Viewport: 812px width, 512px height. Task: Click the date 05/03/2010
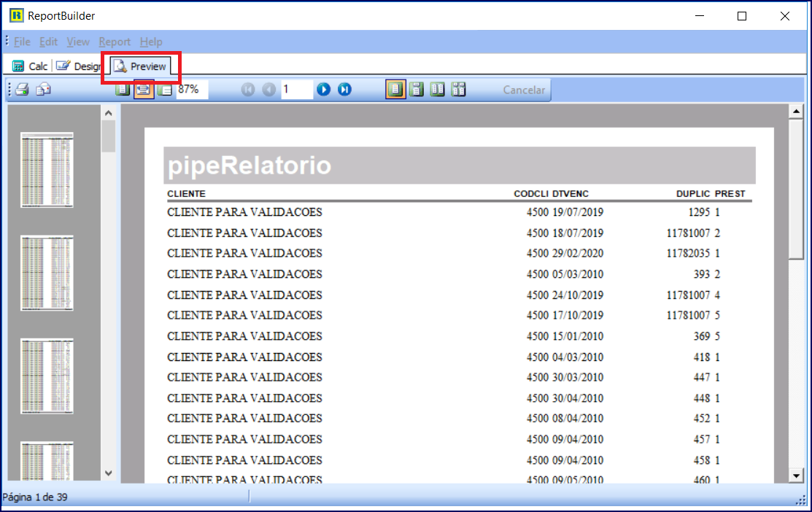578,274
